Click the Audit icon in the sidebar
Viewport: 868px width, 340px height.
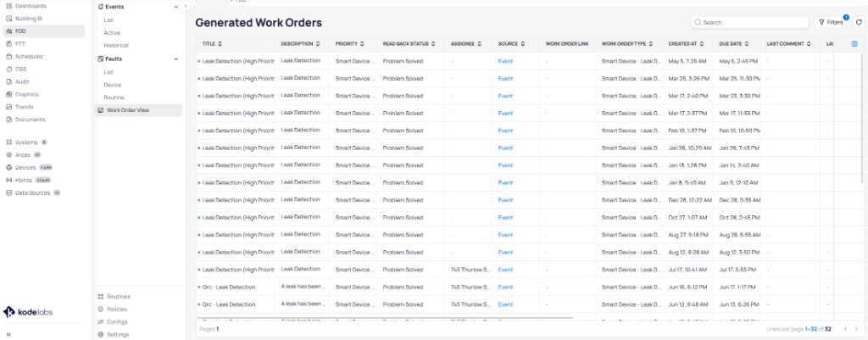coord(8,82)
